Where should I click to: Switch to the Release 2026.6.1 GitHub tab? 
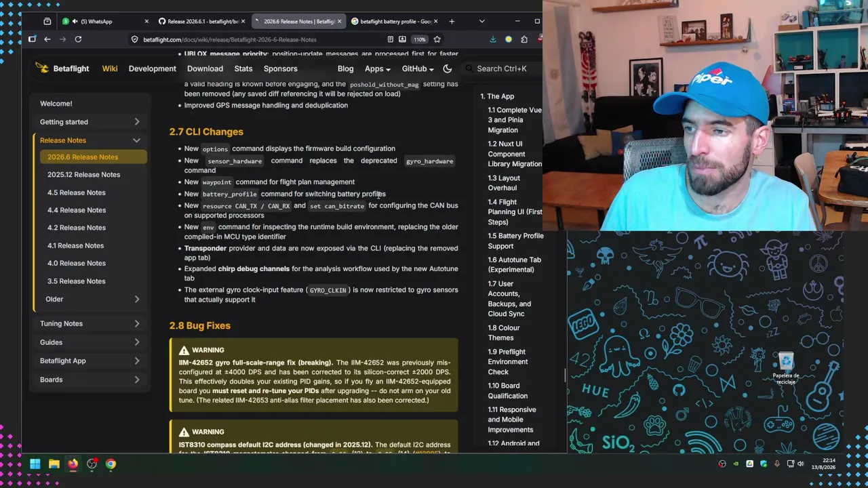coord(201,21)
